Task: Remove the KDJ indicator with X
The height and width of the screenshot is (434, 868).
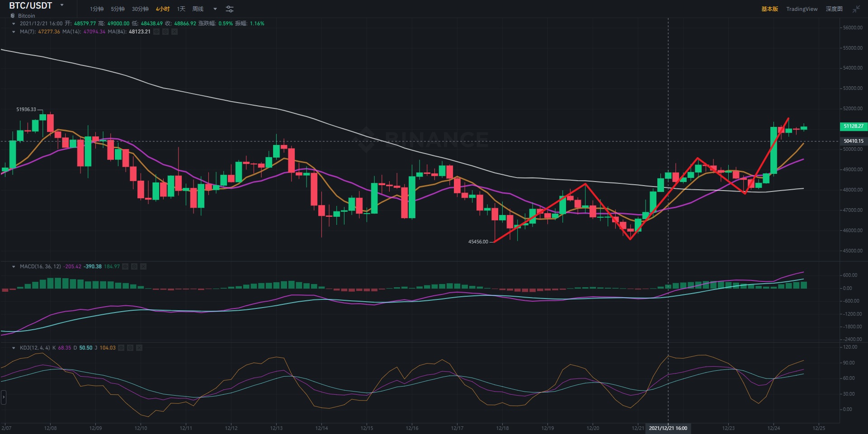Action: tap(139, 348)
